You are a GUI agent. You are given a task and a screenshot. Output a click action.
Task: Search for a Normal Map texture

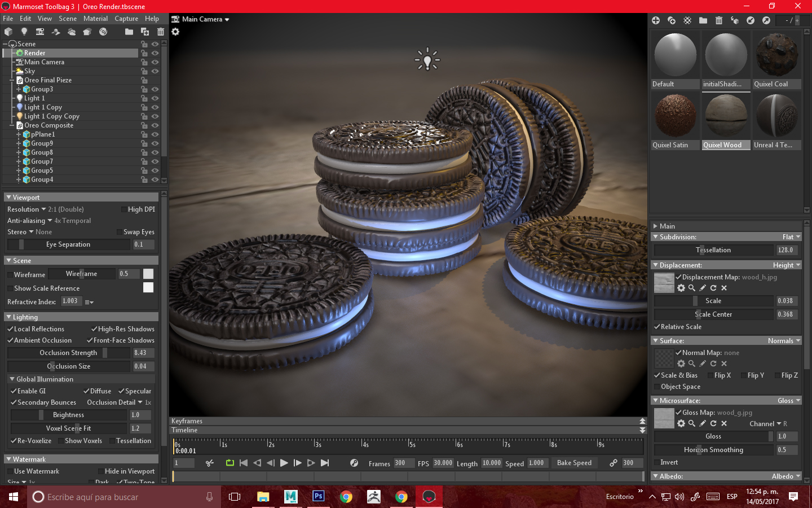click(692, 364)
